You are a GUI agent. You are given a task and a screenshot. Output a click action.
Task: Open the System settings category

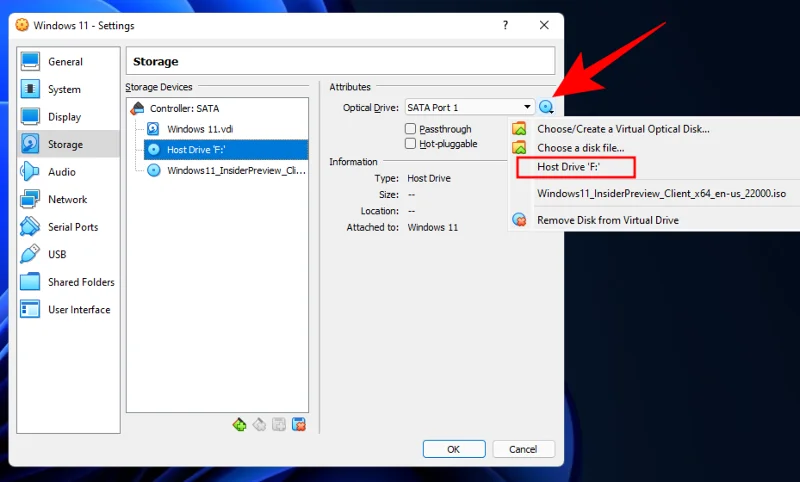68,89
